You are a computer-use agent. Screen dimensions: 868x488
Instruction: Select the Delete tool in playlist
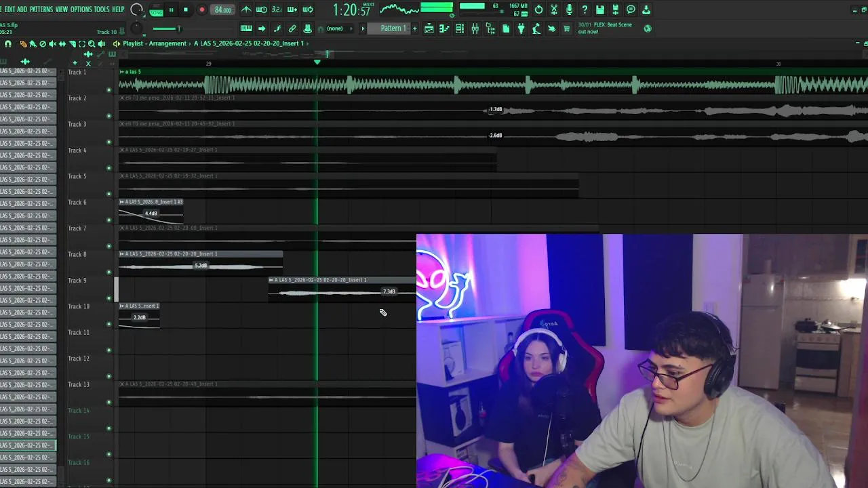point(43,43)
